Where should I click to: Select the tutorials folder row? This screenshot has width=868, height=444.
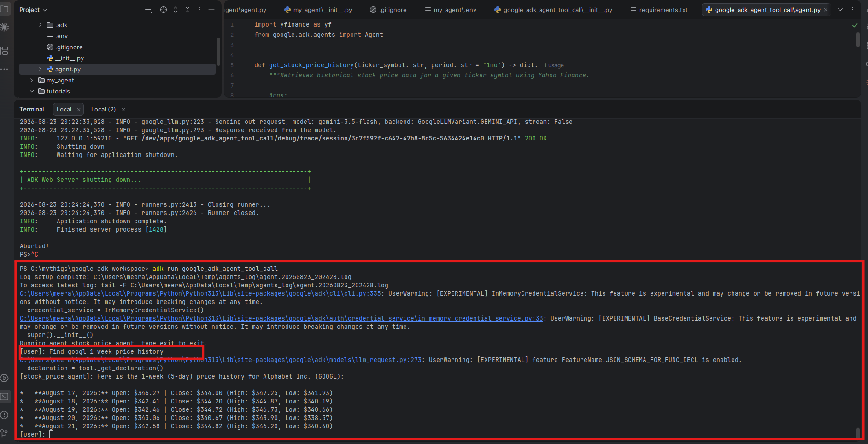(x=117, y=91)
